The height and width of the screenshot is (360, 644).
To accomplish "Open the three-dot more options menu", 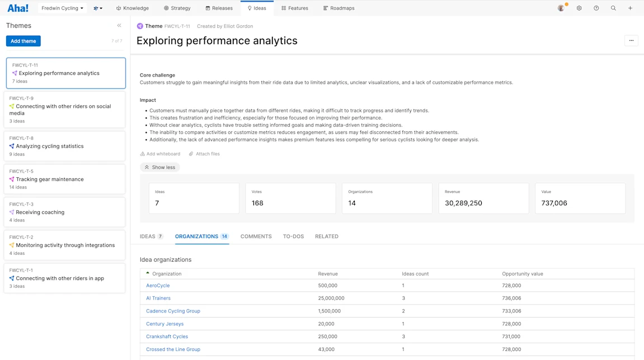I will coord(631,41).
